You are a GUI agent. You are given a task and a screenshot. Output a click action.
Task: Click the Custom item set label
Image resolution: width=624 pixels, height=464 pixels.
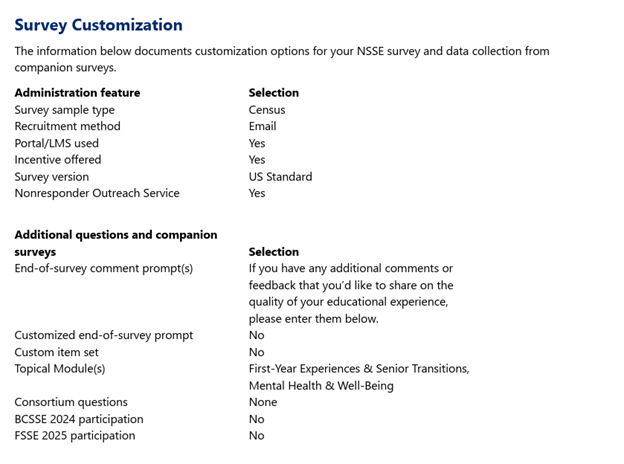56,352
